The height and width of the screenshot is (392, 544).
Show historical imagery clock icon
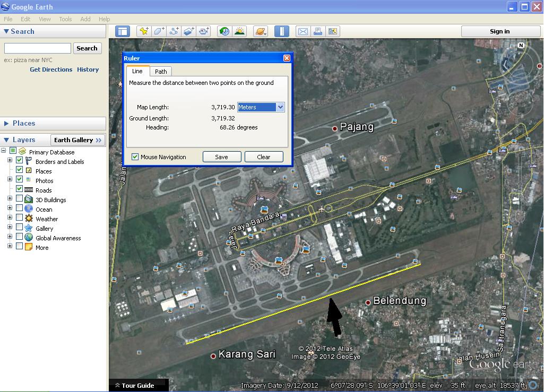coord(224,31)
